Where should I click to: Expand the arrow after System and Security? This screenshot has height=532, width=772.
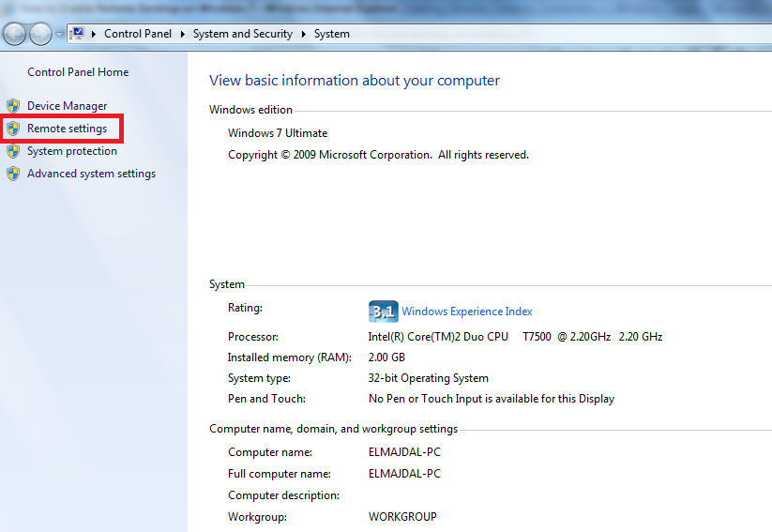[303, 34]
